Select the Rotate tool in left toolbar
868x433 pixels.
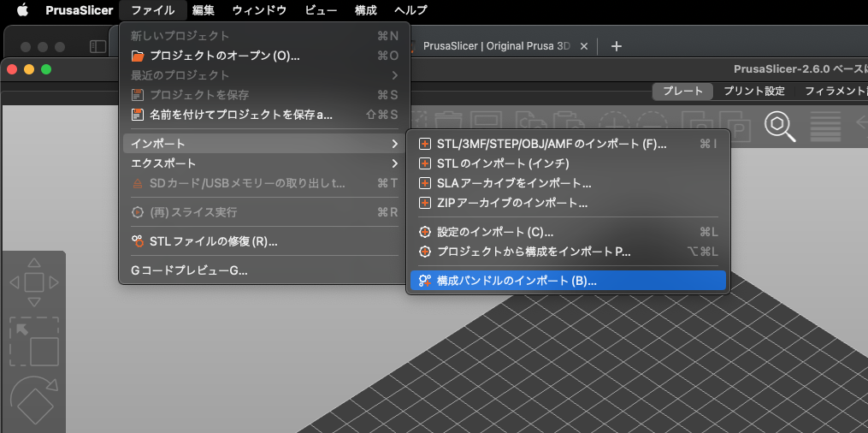pyautogui.click(x=33, y=402)
